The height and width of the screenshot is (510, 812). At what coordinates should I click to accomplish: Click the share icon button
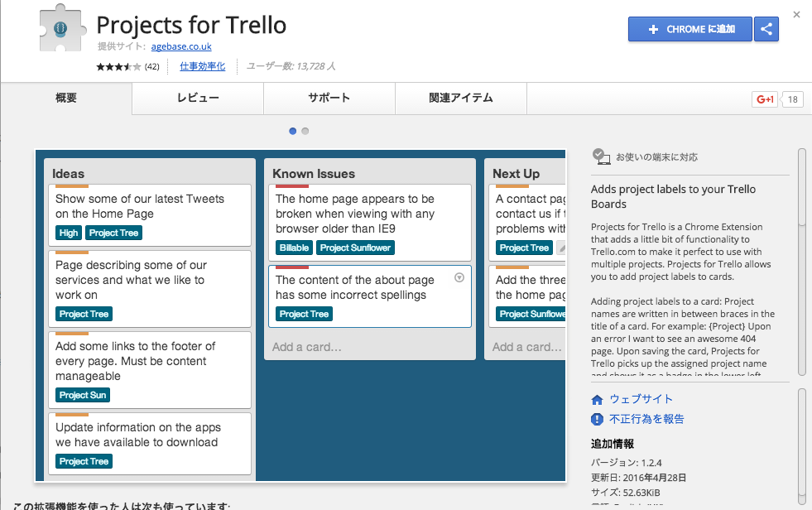click(x=766, y=29)
